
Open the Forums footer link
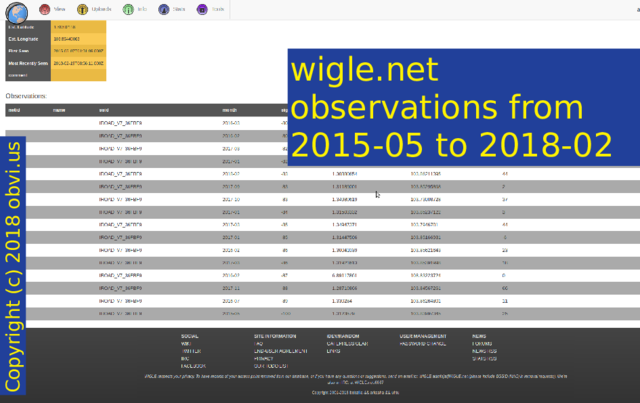tap(482, 344)
